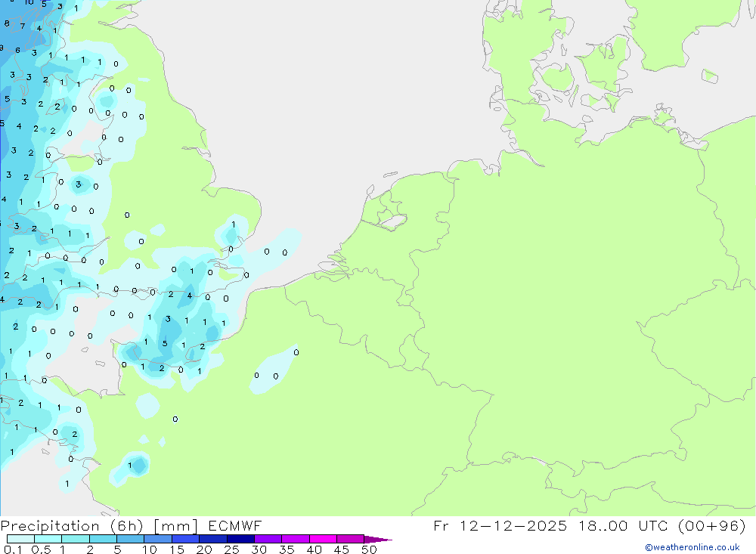This screenshot has height=554, width=756.
Task: Click the above-50 purple arrow swatch
Action: coord(377,540)
